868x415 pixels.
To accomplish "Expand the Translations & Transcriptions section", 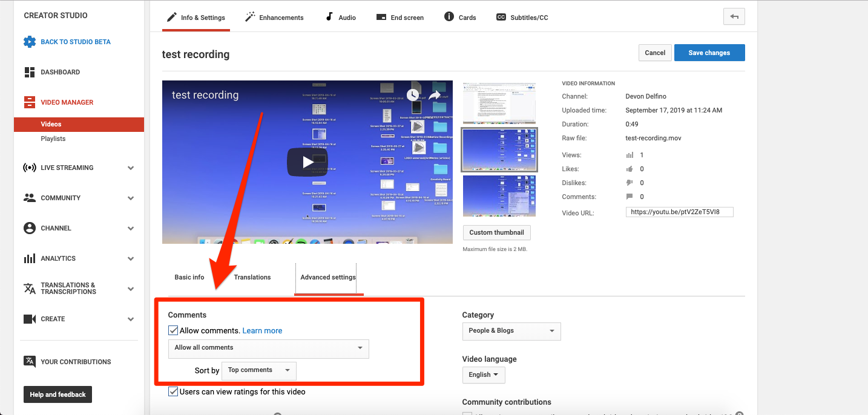I will pos(131,289).
